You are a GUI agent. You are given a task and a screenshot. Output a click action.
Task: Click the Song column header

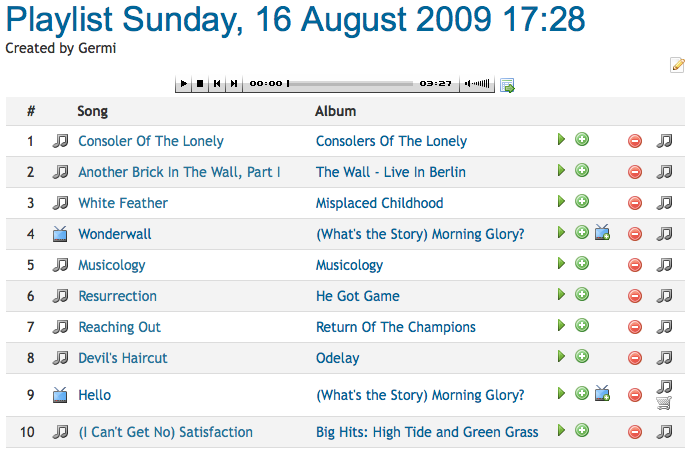[93, 111]
